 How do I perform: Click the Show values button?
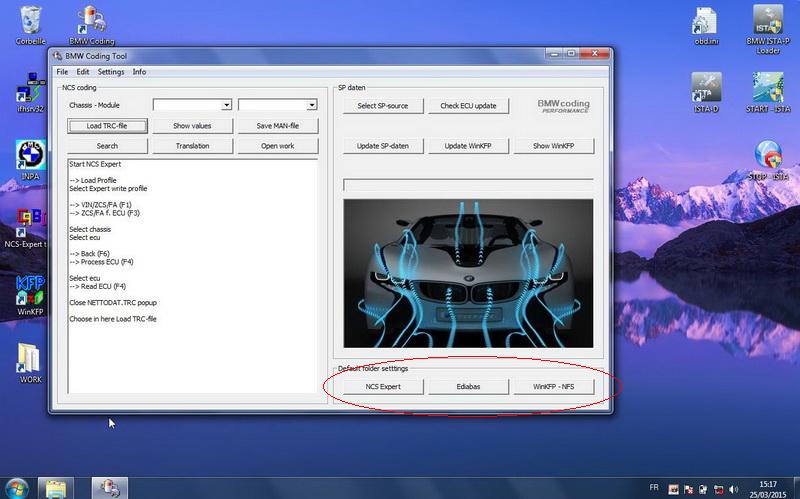click(x=192, y=126)
